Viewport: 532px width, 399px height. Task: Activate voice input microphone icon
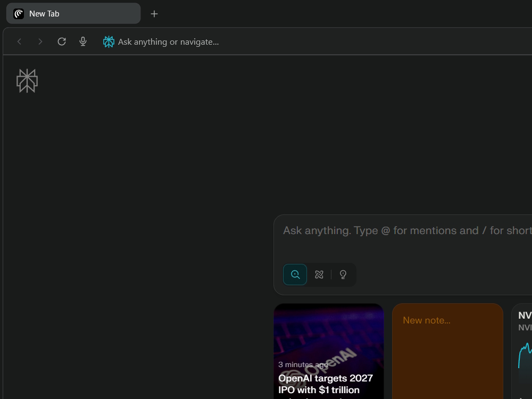(83, 41)
